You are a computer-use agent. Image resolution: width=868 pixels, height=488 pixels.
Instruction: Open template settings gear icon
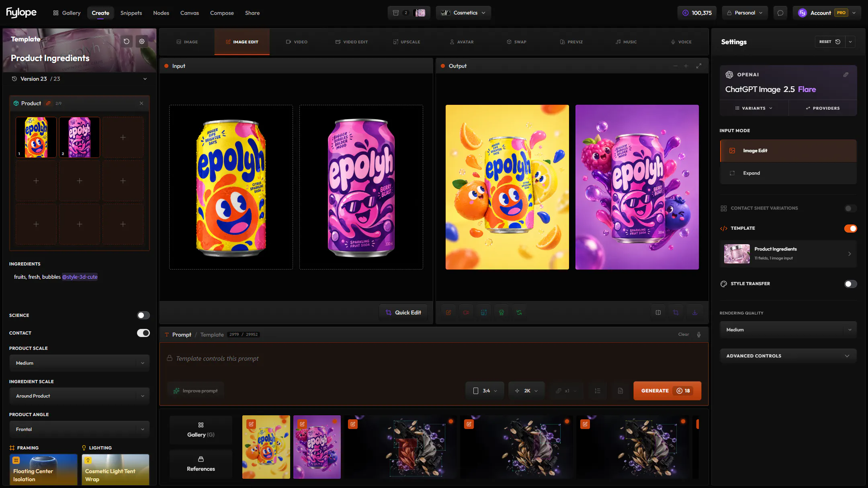click(x=142, y=41)
